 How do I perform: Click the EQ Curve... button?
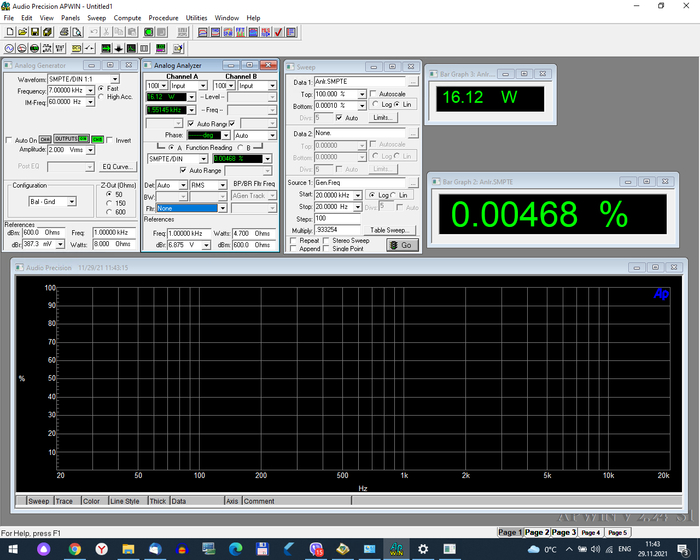point(118,167)
